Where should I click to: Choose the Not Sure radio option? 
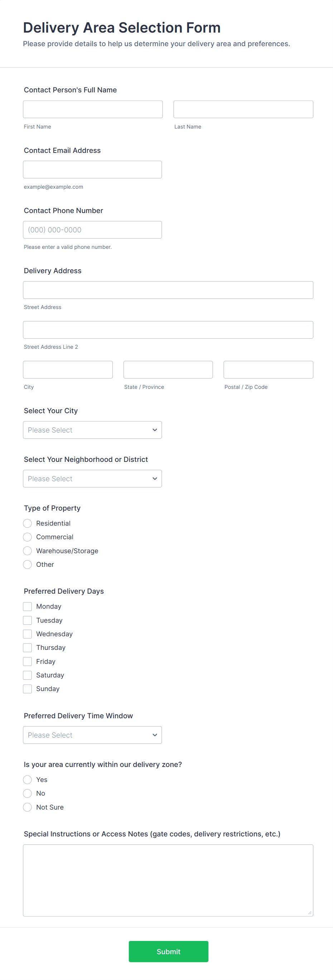tap(28, 807)
